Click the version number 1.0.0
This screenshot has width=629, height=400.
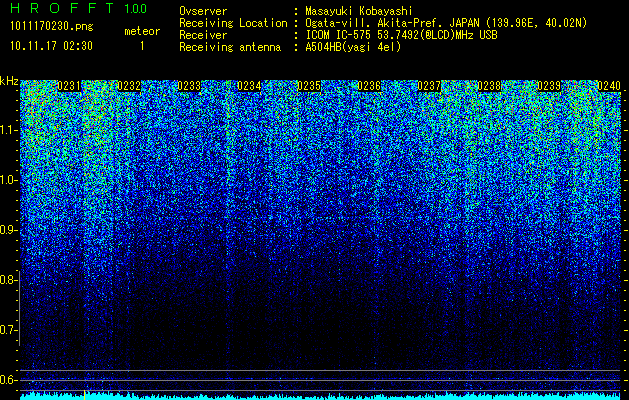[136, 8]
